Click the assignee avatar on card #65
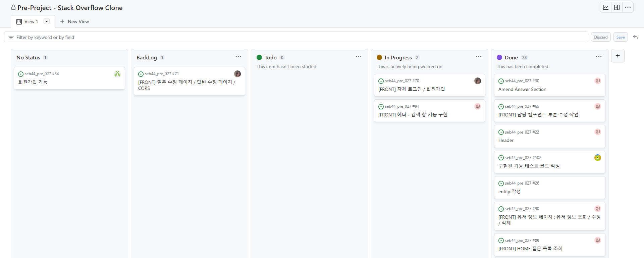 598,106
